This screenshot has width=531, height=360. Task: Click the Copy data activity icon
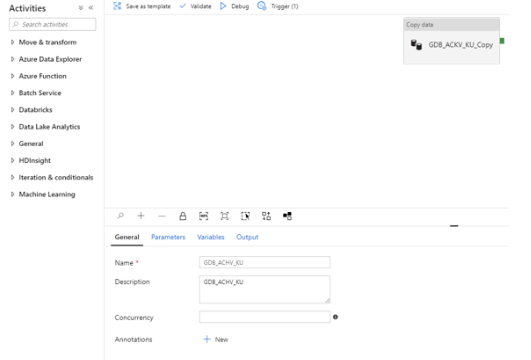click(x=416, y=45)
